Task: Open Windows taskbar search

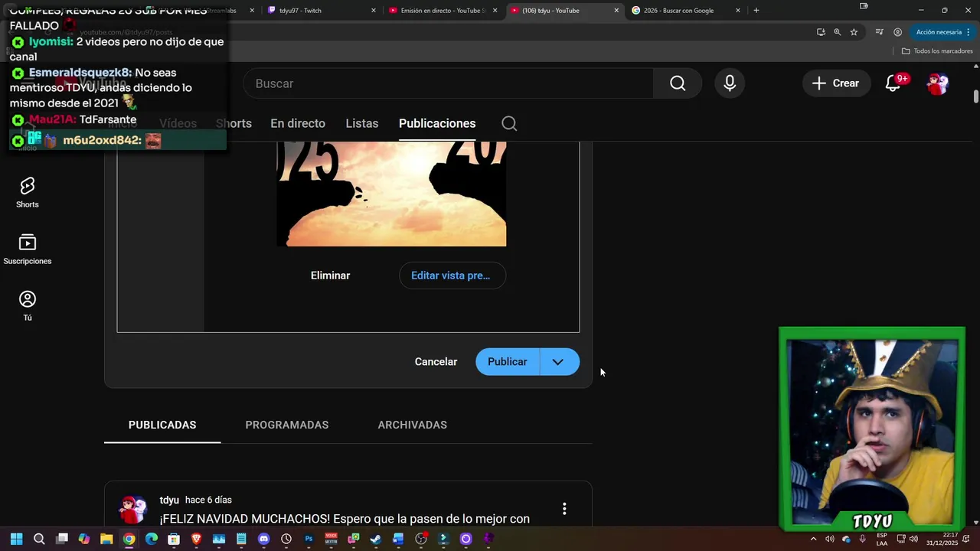Action: pos(39,539)
